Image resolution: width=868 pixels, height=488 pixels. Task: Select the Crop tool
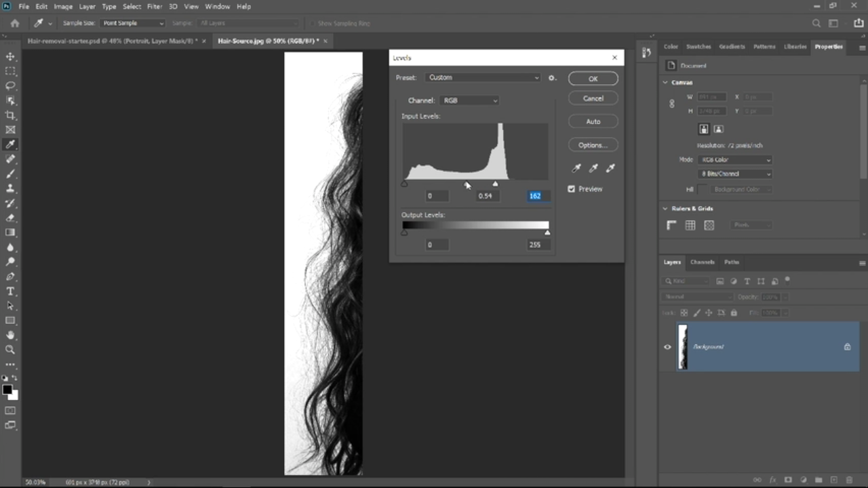point(10,115)
